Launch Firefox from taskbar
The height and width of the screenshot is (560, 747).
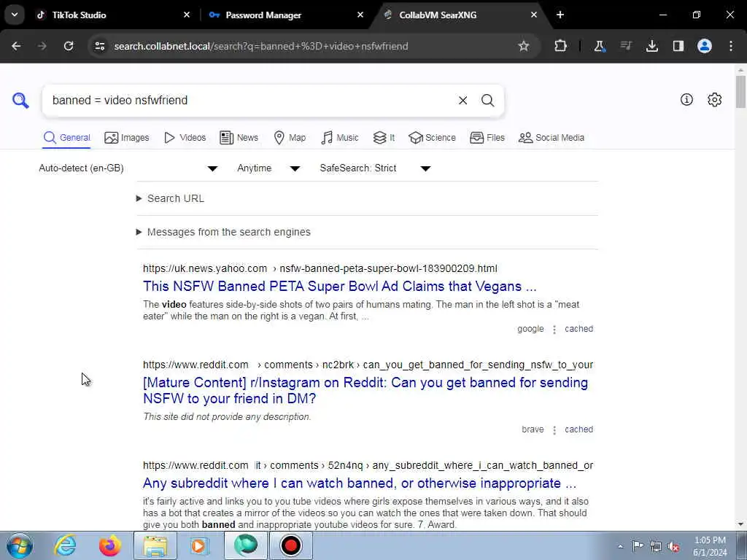click(x=109, y=545)
